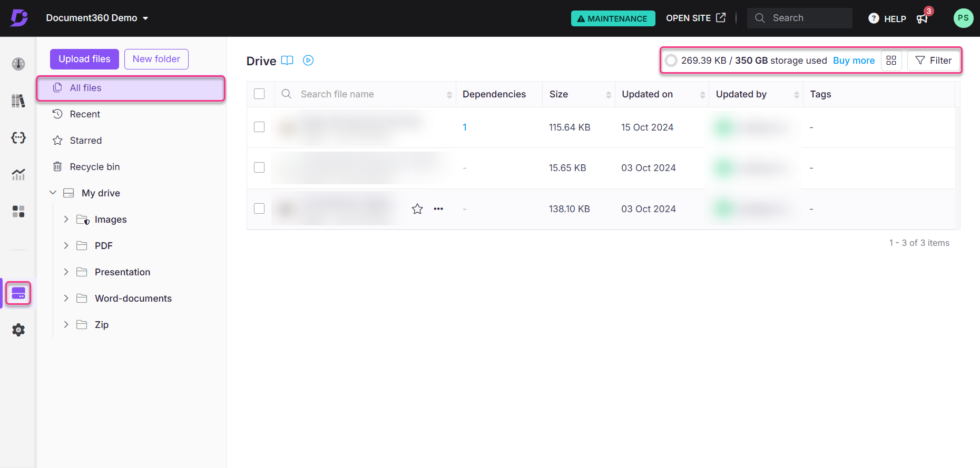
Task: Expand the Images folder
Action: pos(66,219)
